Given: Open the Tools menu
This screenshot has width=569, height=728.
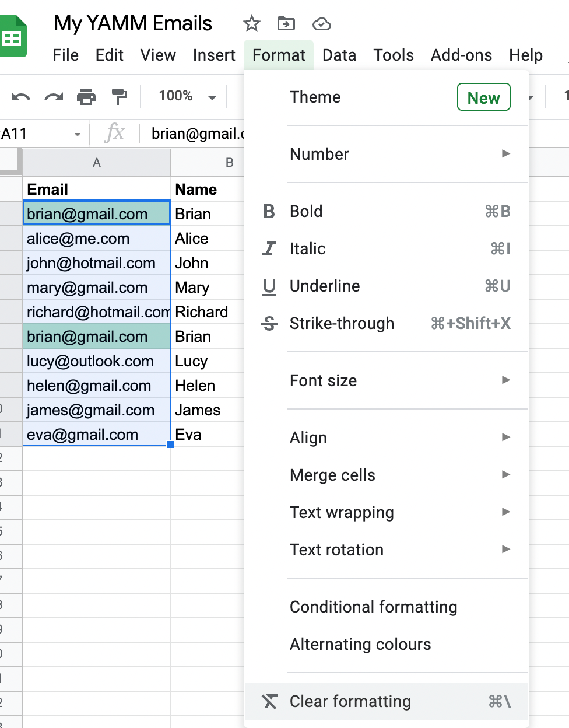Looking at the screenshot, I should tap(394, 55).
